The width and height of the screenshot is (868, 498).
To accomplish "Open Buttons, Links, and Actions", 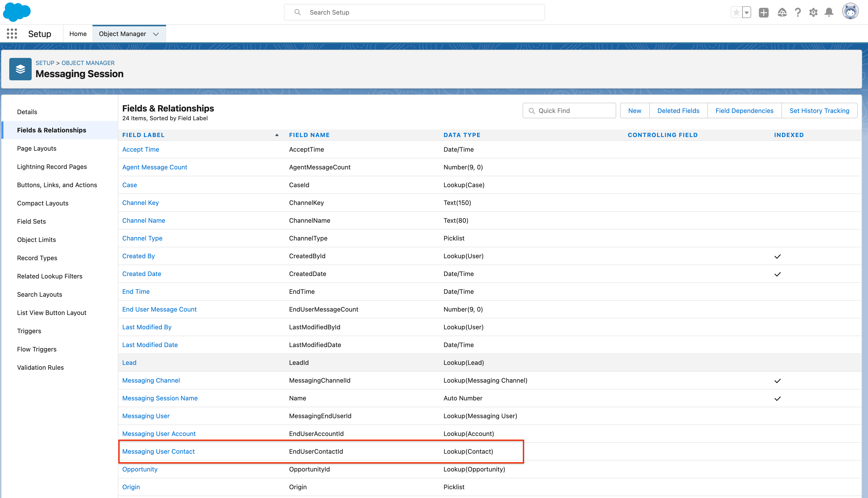I will coord(57,185).
